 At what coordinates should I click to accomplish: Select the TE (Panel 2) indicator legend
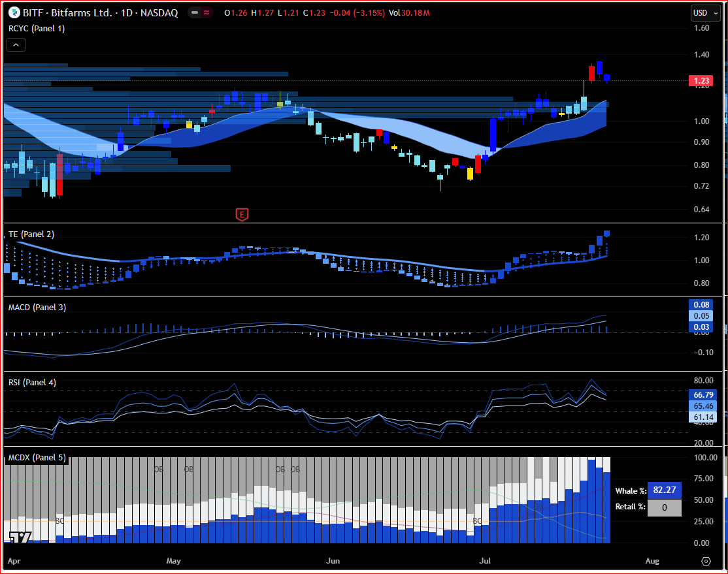click(x=31, y=234)
